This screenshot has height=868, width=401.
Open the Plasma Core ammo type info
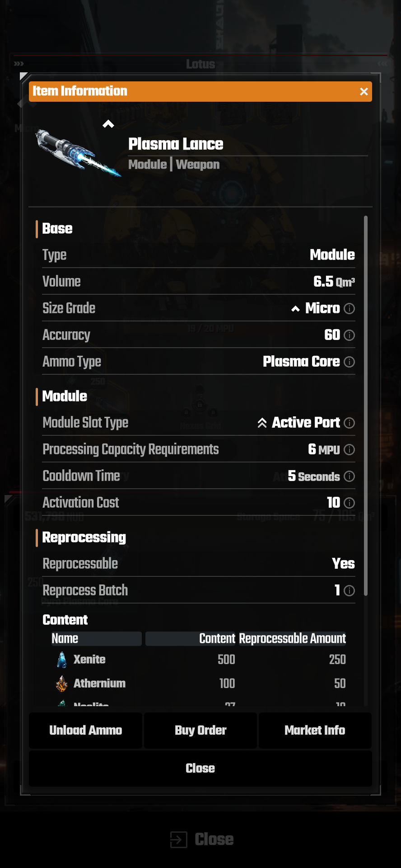(x=349, y=362)
